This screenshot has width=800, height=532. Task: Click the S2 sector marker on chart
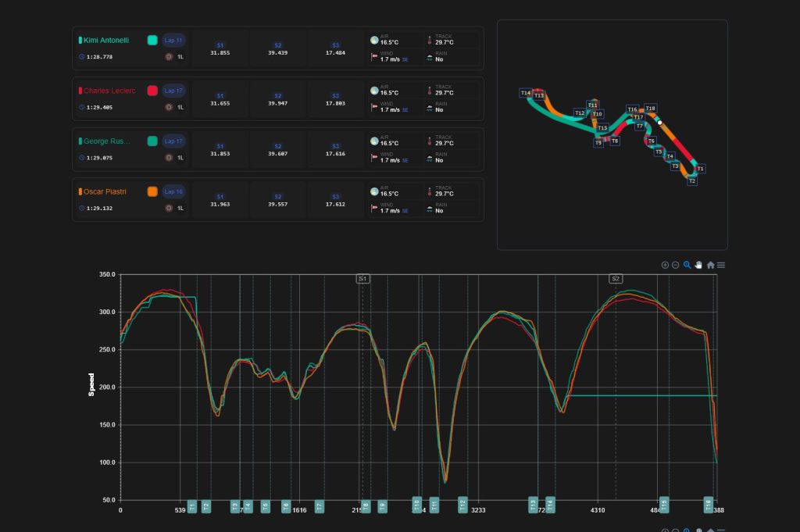click(616, 279)
